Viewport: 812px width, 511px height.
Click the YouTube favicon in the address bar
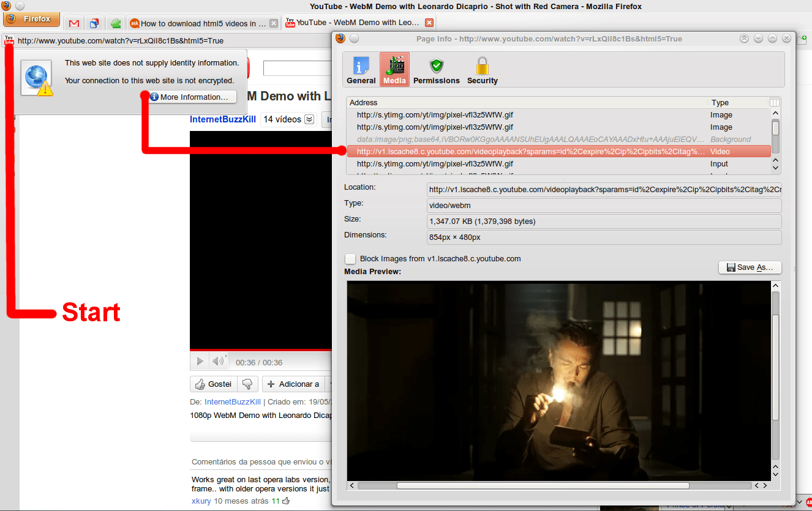9,40
